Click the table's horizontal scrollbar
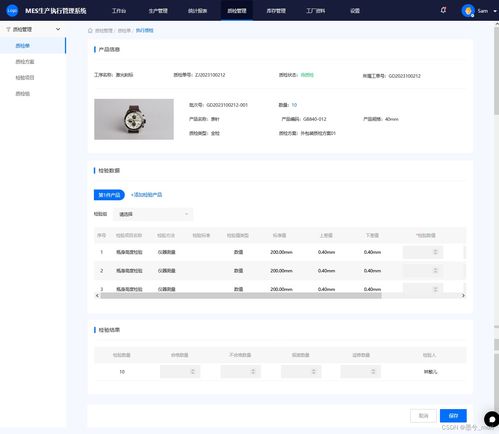 pyautogui.click(x=241, y=296)
